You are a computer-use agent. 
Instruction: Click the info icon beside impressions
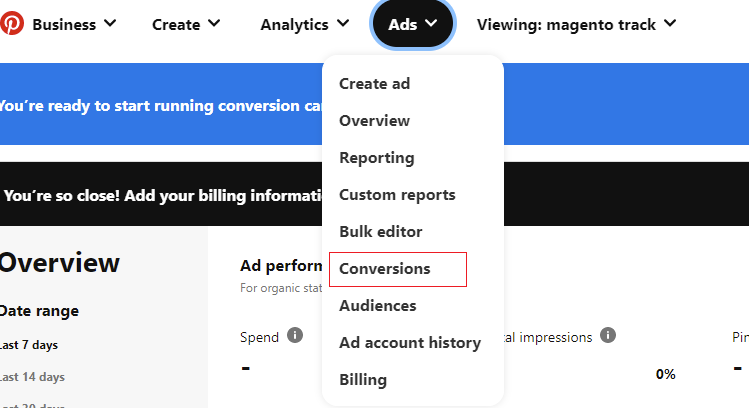pos(607,335)
